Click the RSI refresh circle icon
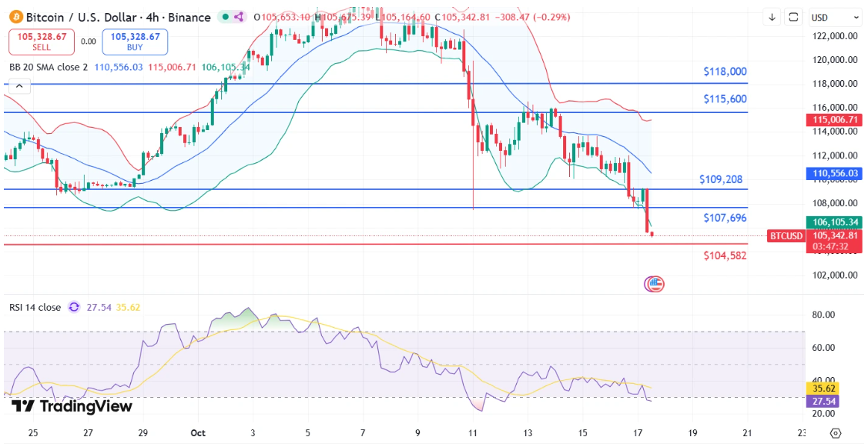The image size is (868, 447). [x=74, y=307]
